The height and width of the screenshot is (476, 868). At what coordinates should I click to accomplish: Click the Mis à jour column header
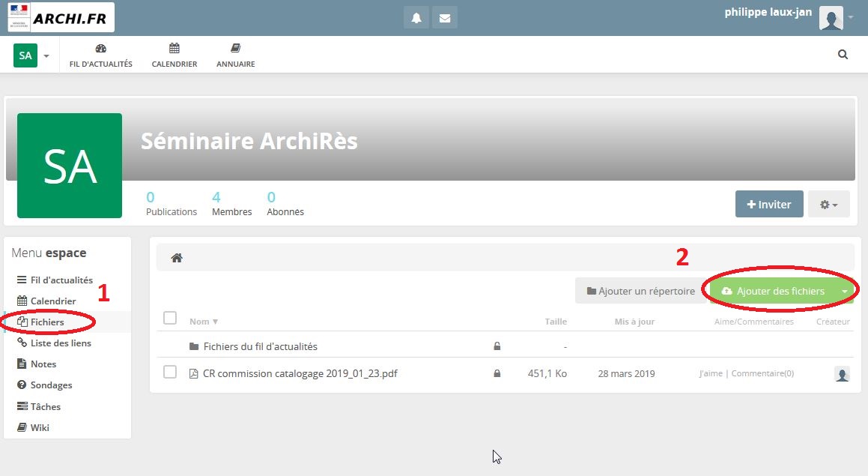tap(634, 322)
